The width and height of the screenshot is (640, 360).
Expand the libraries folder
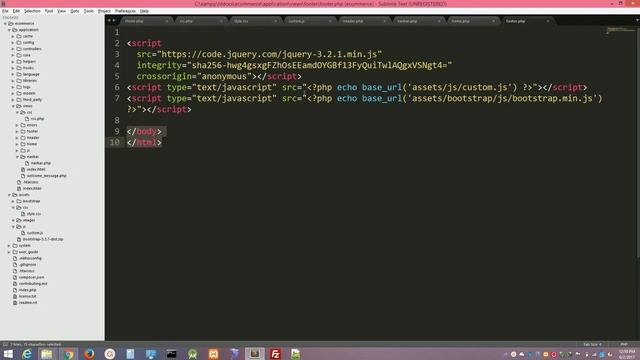coord(13,80)
